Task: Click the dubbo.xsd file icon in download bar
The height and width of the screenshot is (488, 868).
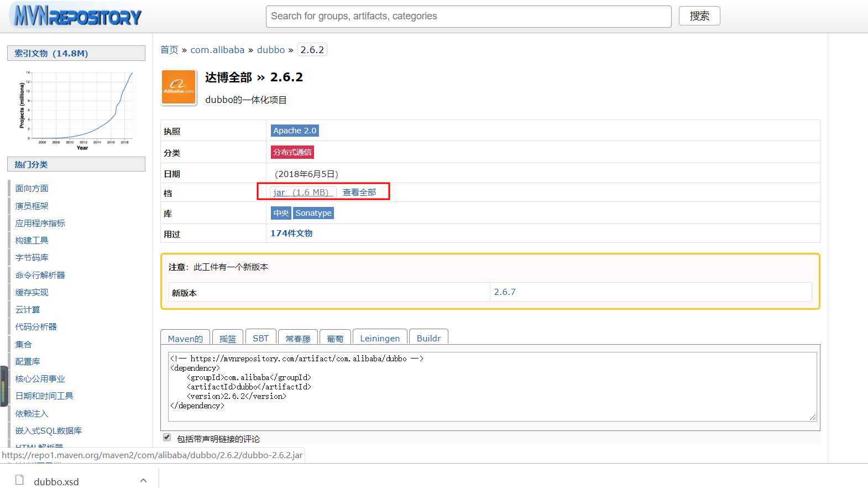Action: point(20,480)
